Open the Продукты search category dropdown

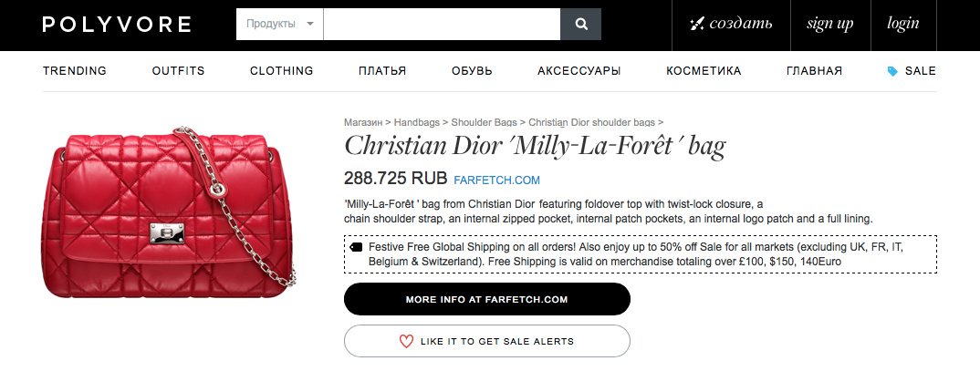coord(279,25)
